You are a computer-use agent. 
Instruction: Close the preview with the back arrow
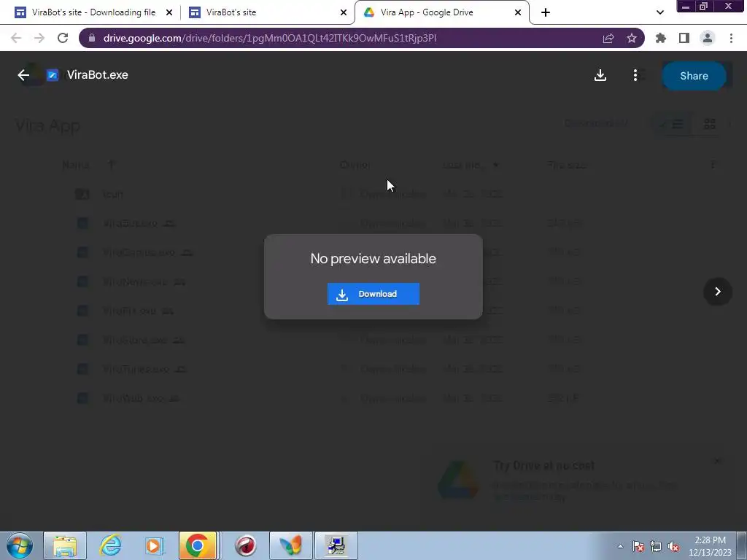[23, 75]
